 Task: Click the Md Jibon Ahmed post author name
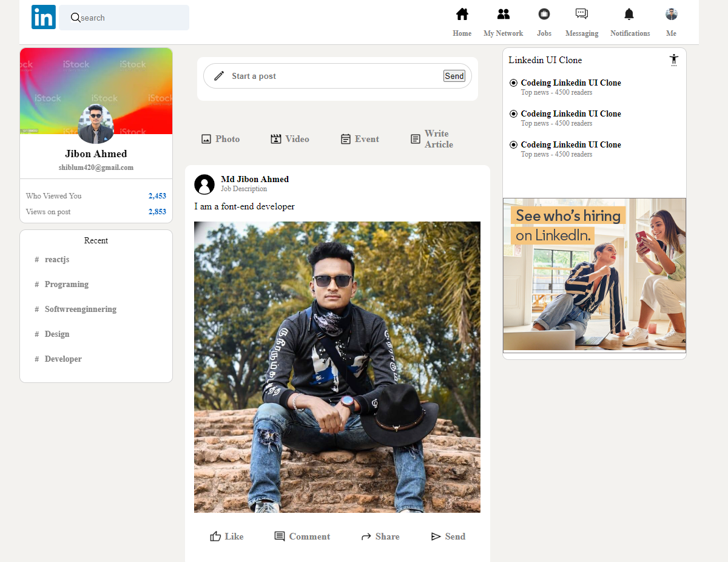click(x=255, y=179)
